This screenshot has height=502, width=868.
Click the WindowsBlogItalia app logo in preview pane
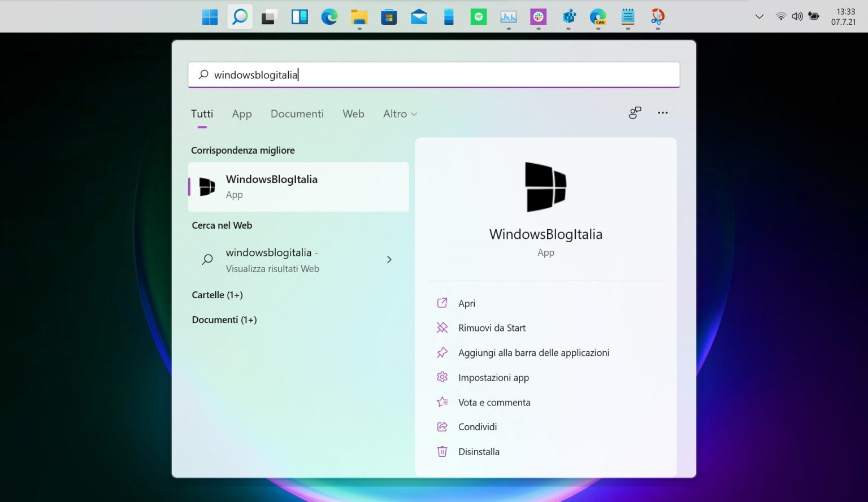point(545,187)
